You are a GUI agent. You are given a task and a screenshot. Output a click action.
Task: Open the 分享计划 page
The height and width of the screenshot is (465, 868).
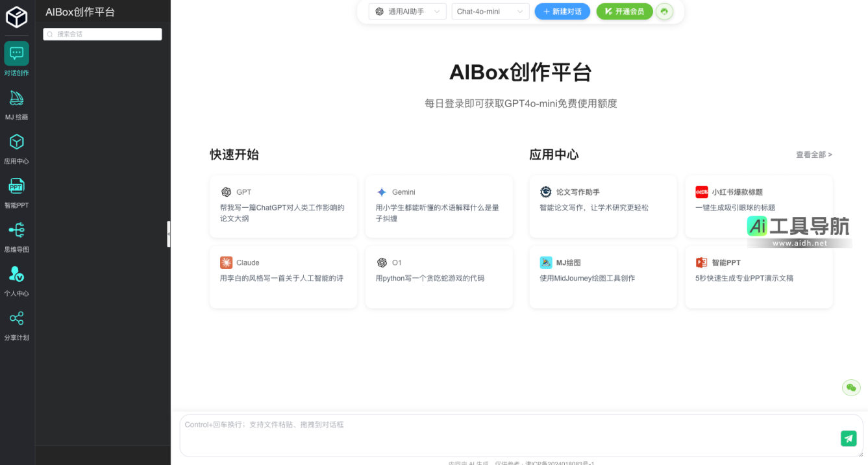point(16,323)
